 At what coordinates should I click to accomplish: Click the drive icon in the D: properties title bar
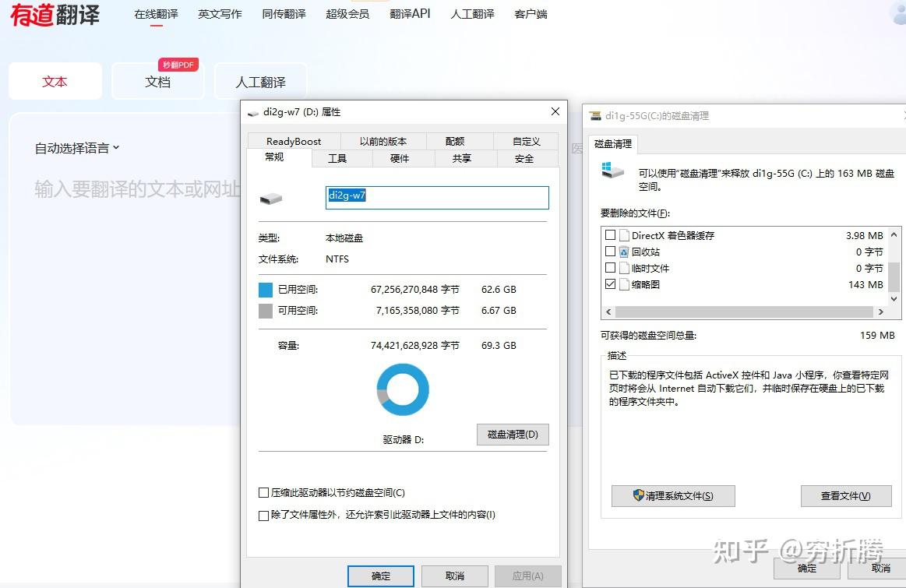pos(252,113)
